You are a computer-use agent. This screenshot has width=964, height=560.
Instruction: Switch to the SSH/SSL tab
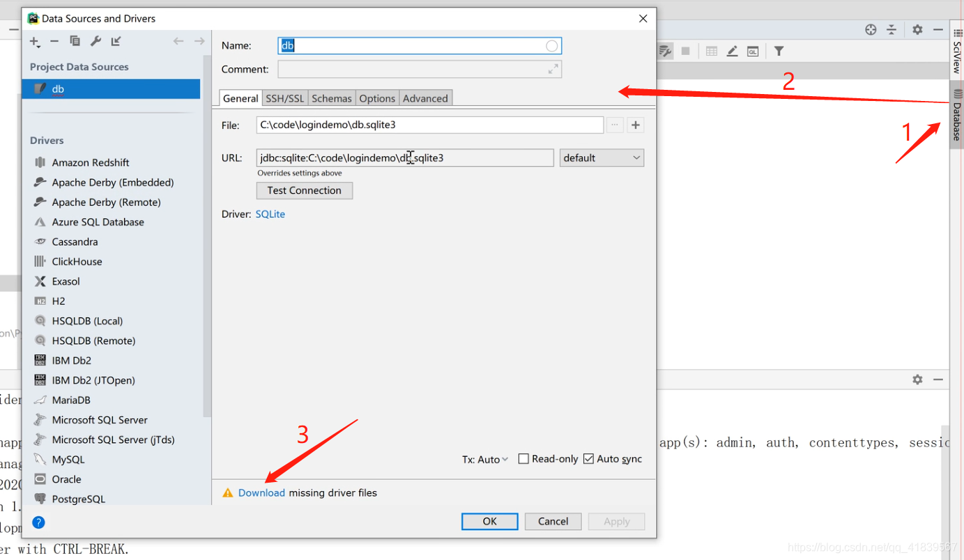[x=285, y=98]
